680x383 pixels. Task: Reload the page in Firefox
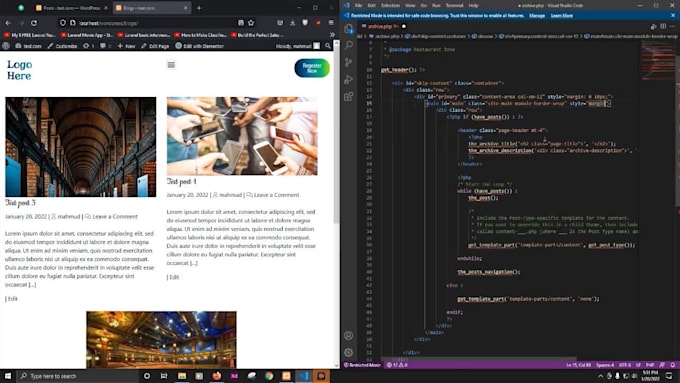34,23
